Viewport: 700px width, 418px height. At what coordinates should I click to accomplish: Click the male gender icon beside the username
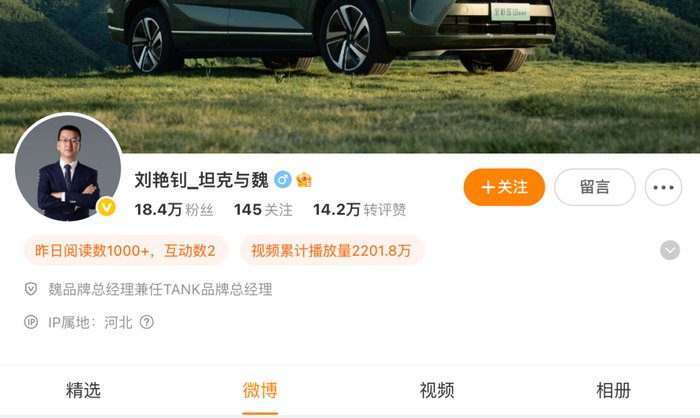point(283,180)
